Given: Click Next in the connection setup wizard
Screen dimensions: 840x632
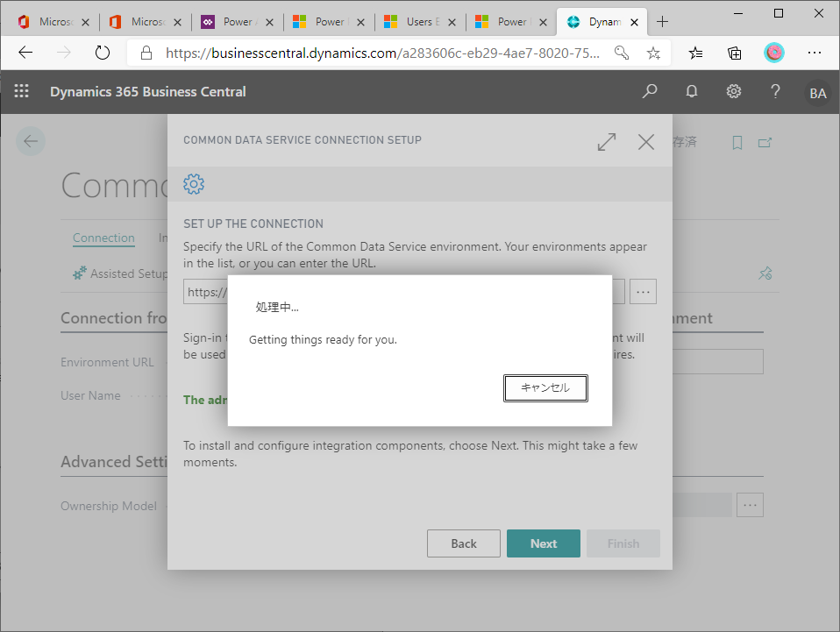Looking at the screenshot, I should tap(544, 543).
